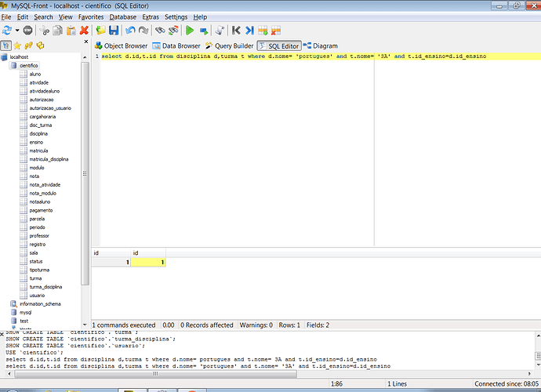Collapse the cientifico database node
The width and height of the screenshot is (541, 392).
click(x=30, y=65)
